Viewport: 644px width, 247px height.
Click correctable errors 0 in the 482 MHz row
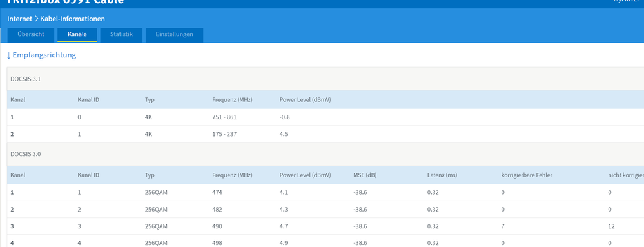(503, 209)
